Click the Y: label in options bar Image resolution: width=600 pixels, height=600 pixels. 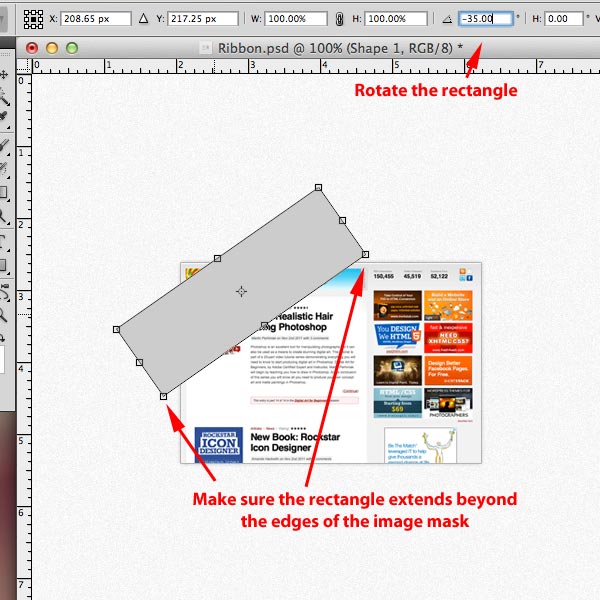click(160, 19)
